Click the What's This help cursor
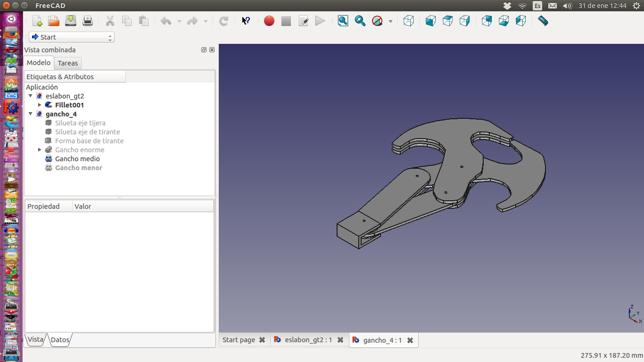 click(x=246, y=21)
